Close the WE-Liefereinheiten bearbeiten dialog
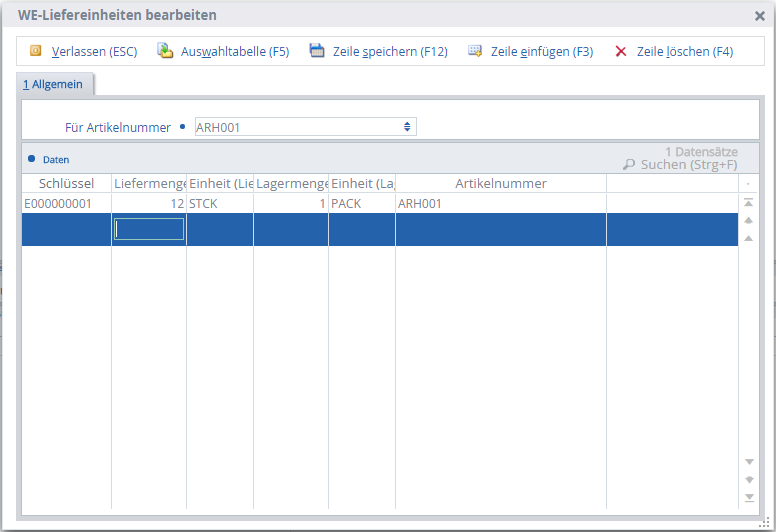Image resolution: width=776 pixels, height=532 pixels. click(760, 16)
